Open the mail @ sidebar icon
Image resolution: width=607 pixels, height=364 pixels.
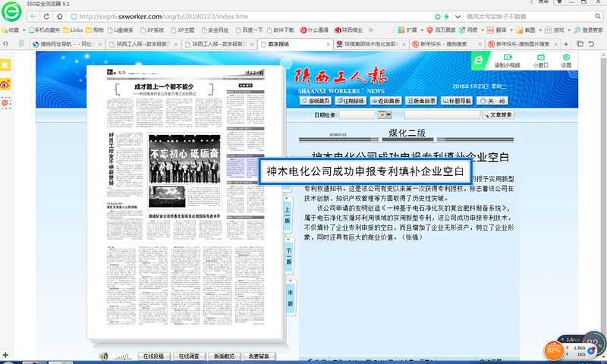click(x=5, y=103)
